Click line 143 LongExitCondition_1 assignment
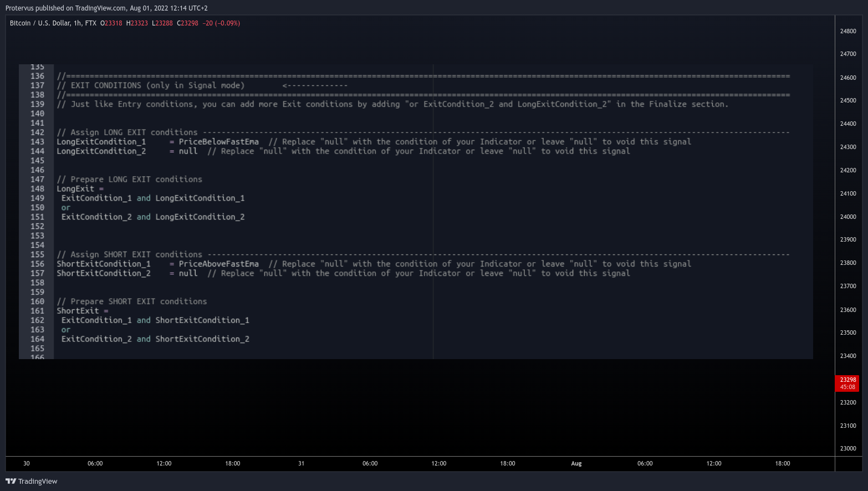 374,142
